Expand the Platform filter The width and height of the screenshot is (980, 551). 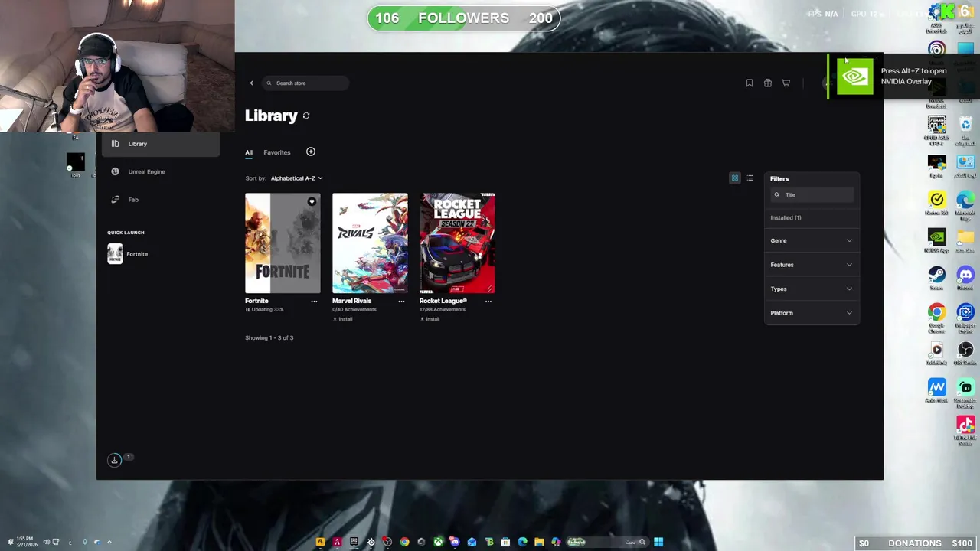(x=812, y=313)
